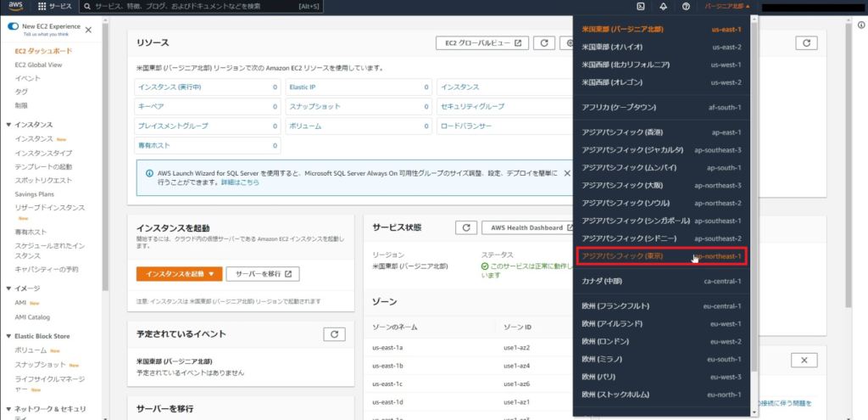Click the notifications bell icon

coord(663,7)
